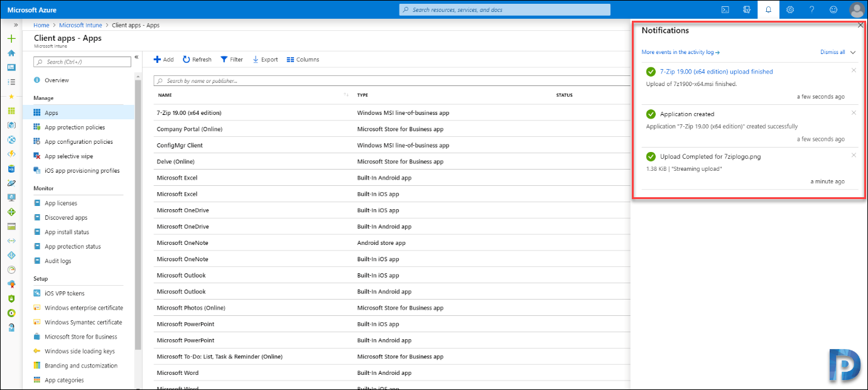Click the Favorites star icon in left rail
The width and height of the screenshot is (868, 390).
[11, 97]
